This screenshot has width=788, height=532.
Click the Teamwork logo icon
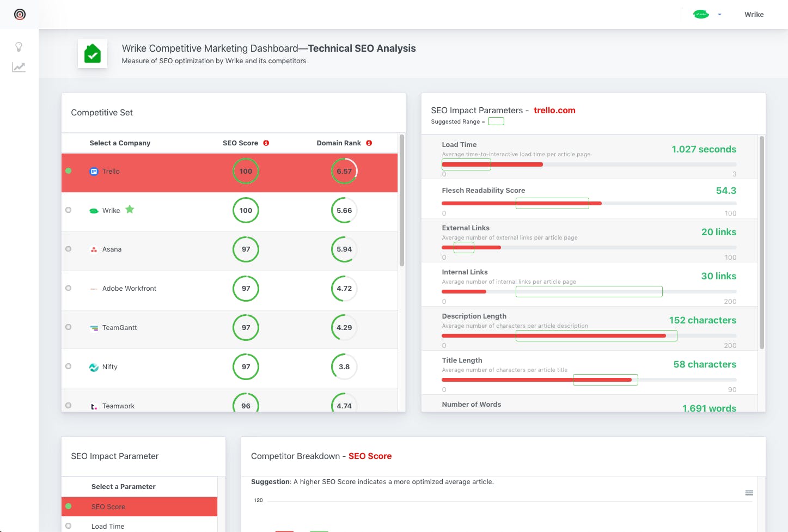tap(94, 406)
